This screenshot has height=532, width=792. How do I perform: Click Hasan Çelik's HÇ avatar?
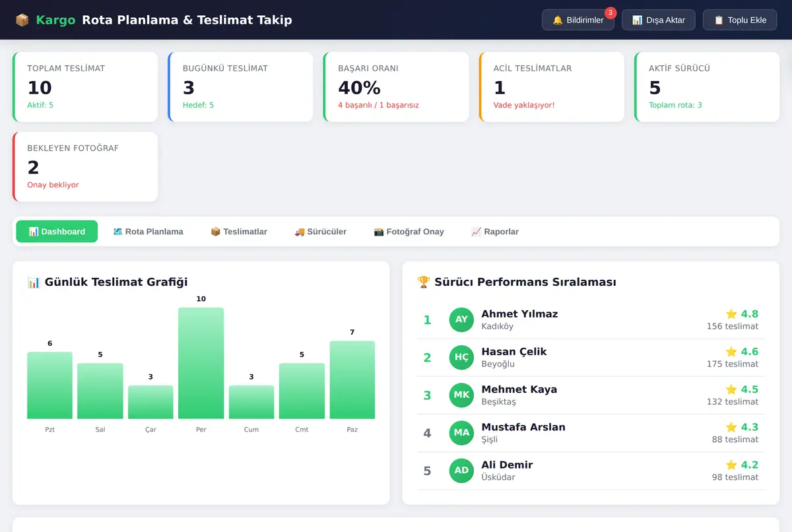(462, 357)
